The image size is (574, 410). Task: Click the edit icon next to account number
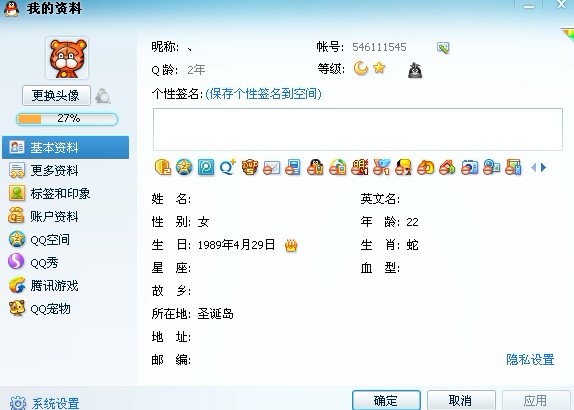coord(443,48)
